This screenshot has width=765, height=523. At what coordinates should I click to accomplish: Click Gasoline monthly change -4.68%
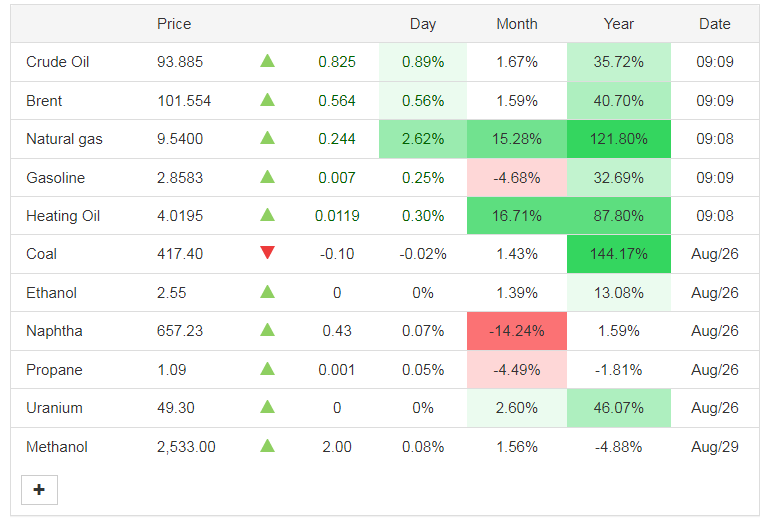pyautogui.click(x=517, y=178)
